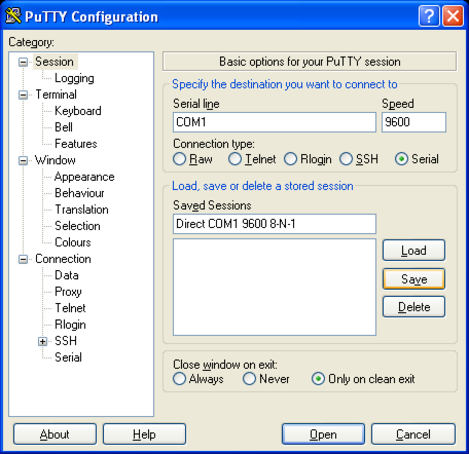
Task: Go to the Colours settings page
Action: click(x=73, y=242)
